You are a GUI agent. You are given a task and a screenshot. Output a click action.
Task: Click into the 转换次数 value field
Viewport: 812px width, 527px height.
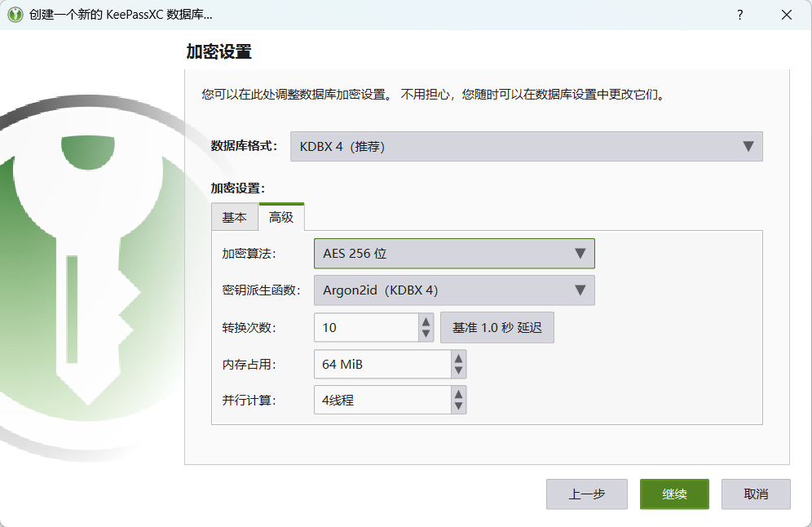pyautogui.click(x=365, y=328)
